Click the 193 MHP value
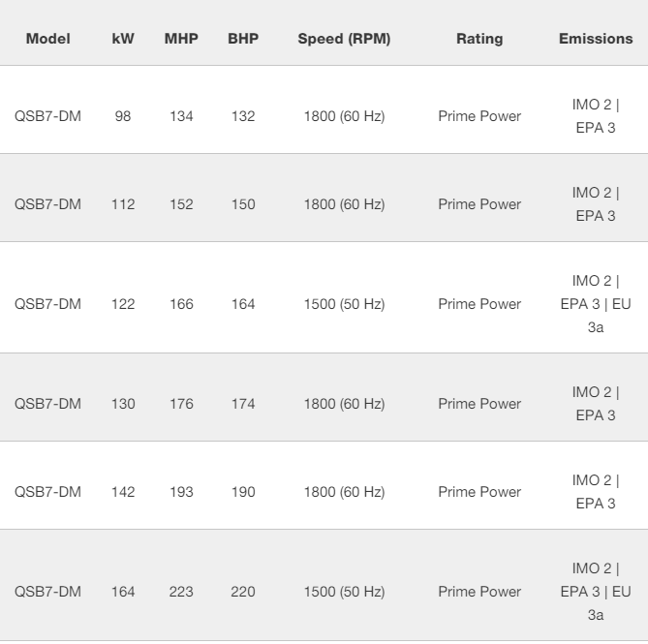Screen dimensions: 648x644 [181, 492]
